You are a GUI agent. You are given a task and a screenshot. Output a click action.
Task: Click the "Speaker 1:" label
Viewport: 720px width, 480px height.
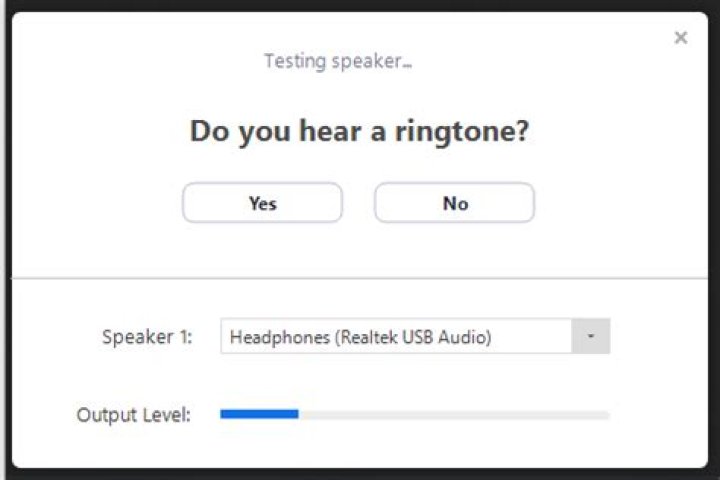pos(147,337)
